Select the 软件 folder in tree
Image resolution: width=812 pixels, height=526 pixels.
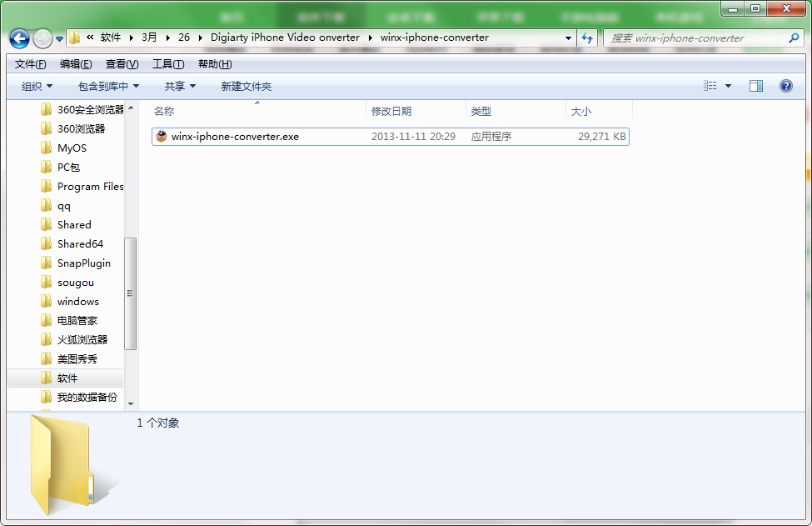coord(66,378)
